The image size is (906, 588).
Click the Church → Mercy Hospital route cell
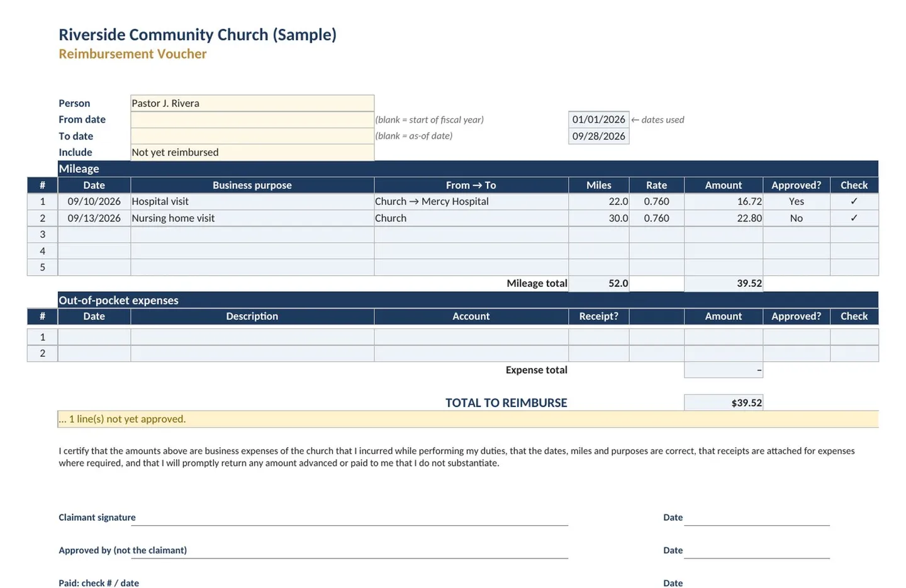point(471,201)
